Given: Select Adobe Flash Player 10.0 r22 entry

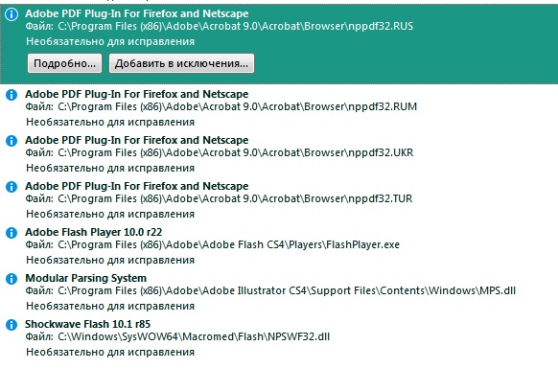Looking at the screenshot, I should coord(94,232).
